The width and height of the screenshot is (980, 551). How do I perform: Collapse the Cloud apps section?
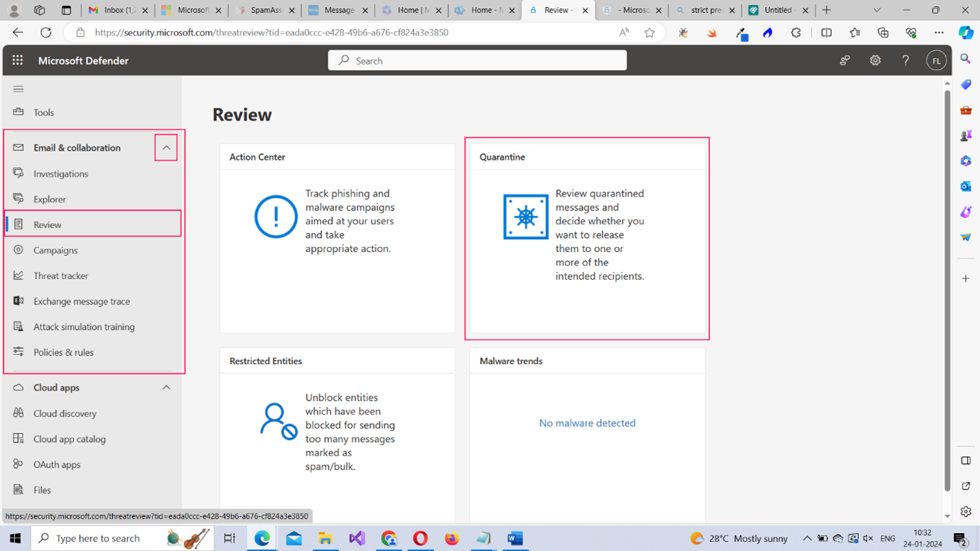click(x=166, y=388)
